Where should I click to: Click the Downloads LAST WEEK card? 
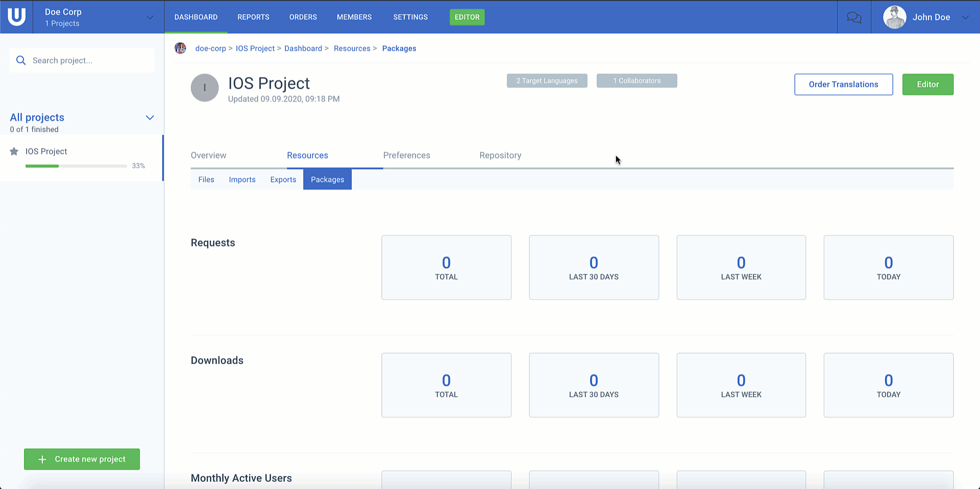[741, 385]
